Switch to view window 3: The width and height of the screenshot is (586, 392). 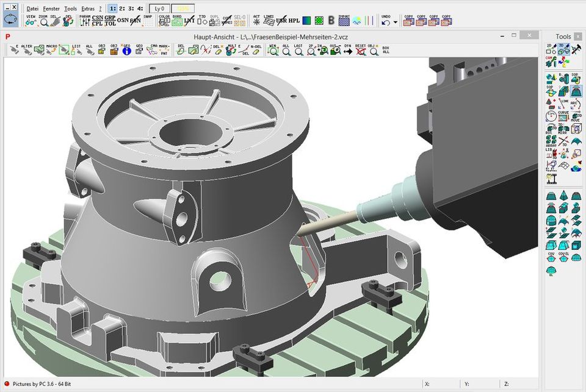pos(131,8)
